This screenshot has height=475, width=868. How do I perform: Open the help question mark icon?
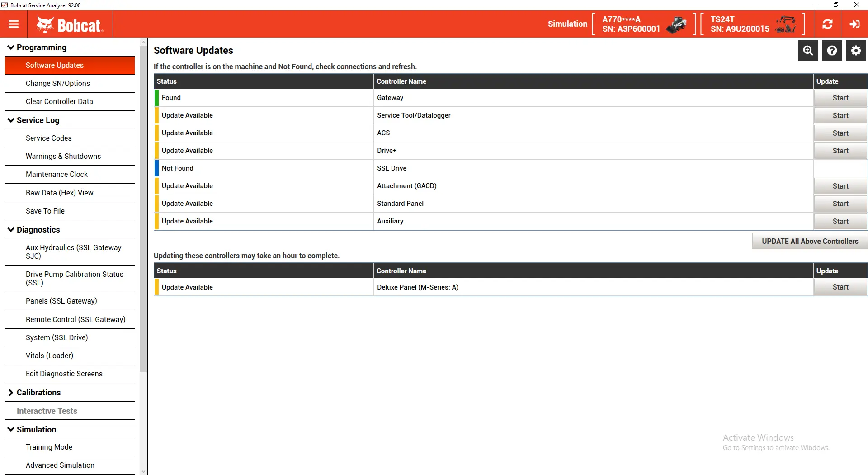point(832,50)
